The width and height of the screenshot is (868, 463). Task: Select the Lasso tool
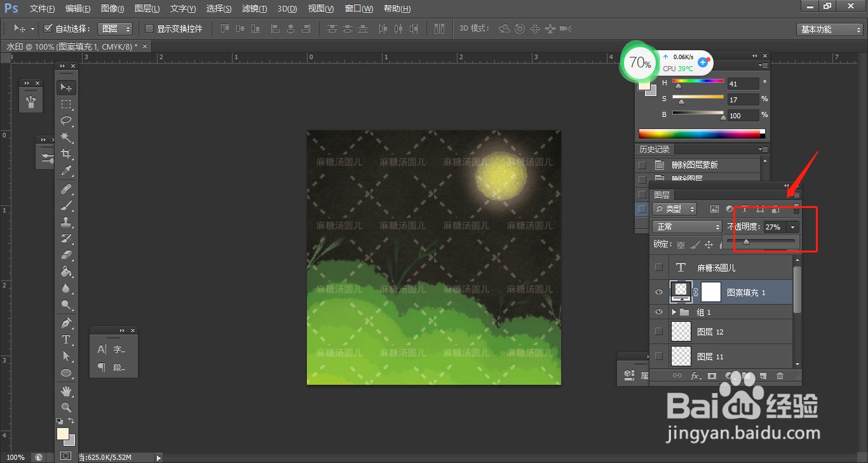click(x=66, y=120)
